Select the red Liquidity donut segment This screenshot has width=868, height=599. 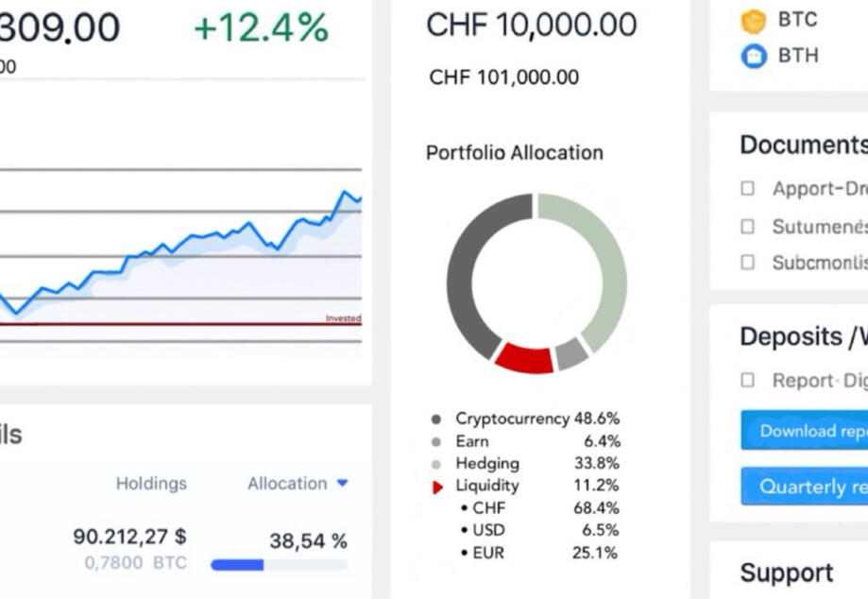(523, 358)
